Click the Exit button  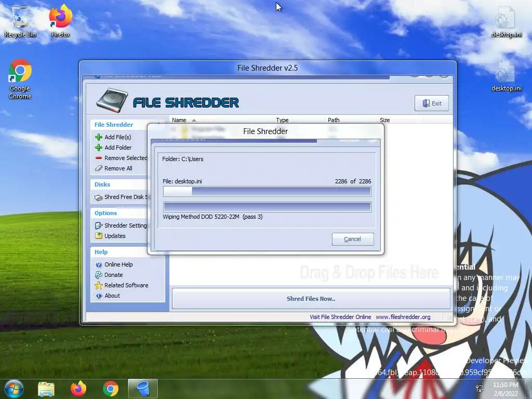click(432, 103)
